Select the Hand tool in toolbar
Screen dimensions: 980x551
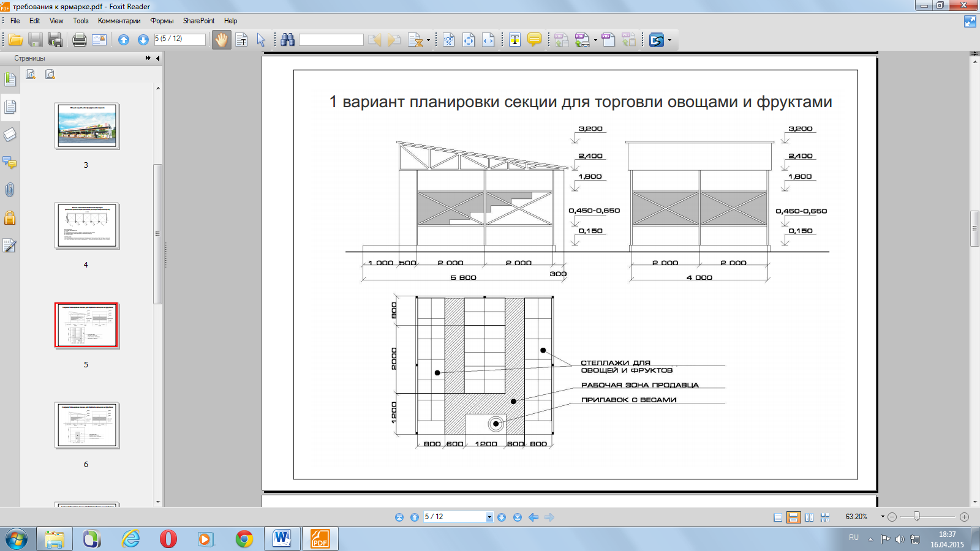coord(221,40)
